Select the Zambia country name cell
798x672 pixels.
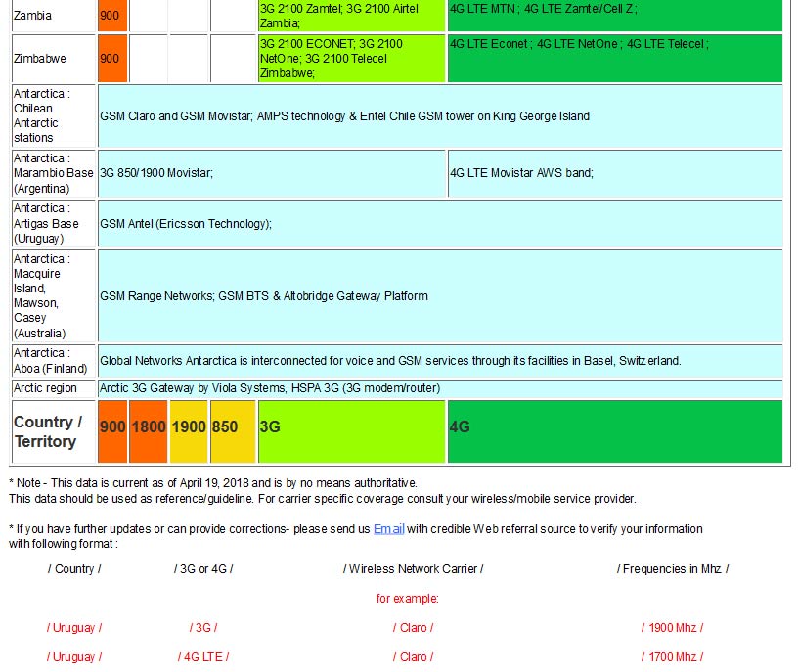point(54,16)
